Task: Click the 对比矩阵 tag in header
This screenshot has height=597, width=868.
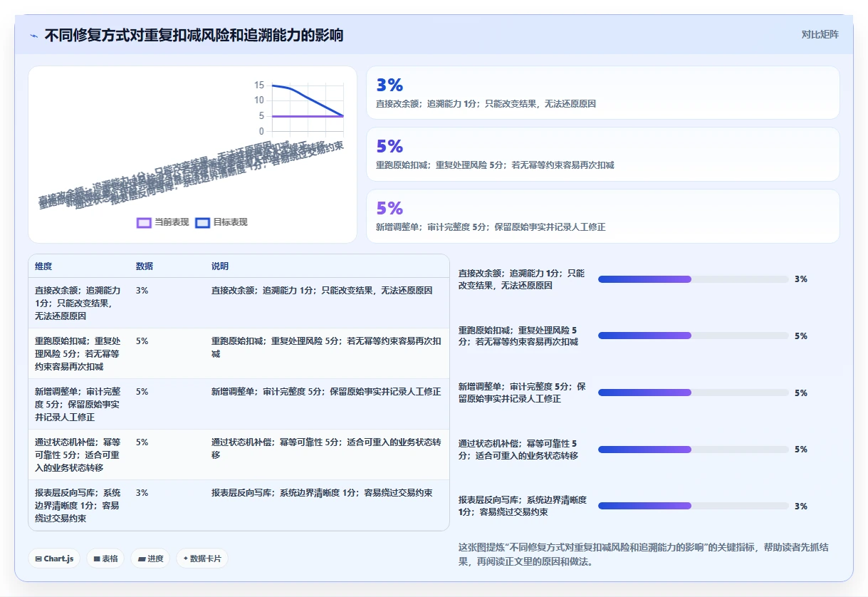Action: click(820, 34)
